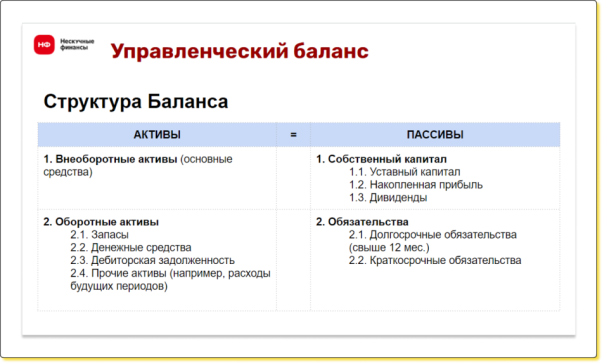
Task: Click the Структура Баланса heading
Action: click(136, 102)
